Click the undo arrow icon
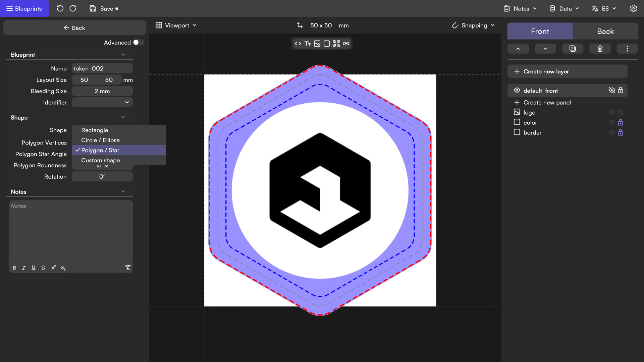The width and height of the screenshot is (644, 362). pyautogui.click(x=60, y=8)
